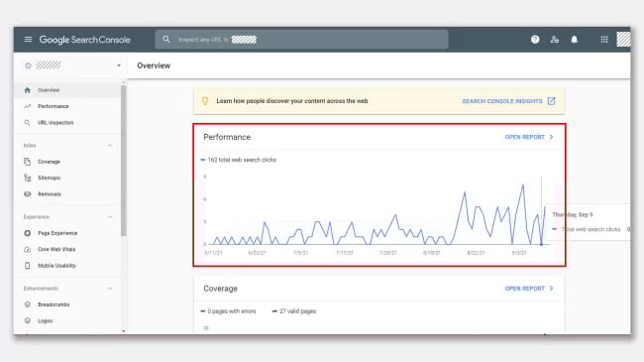The width and height of the screenshot is (644, 362).
Task: Select the Removals eye-slash icon
Action: point(28,194)
